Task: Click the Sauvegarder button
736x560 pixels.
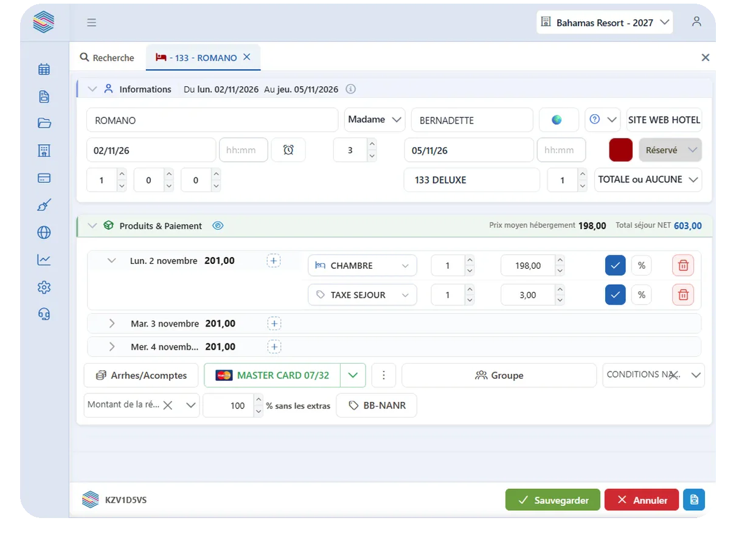Action: (x=552, y=500)
